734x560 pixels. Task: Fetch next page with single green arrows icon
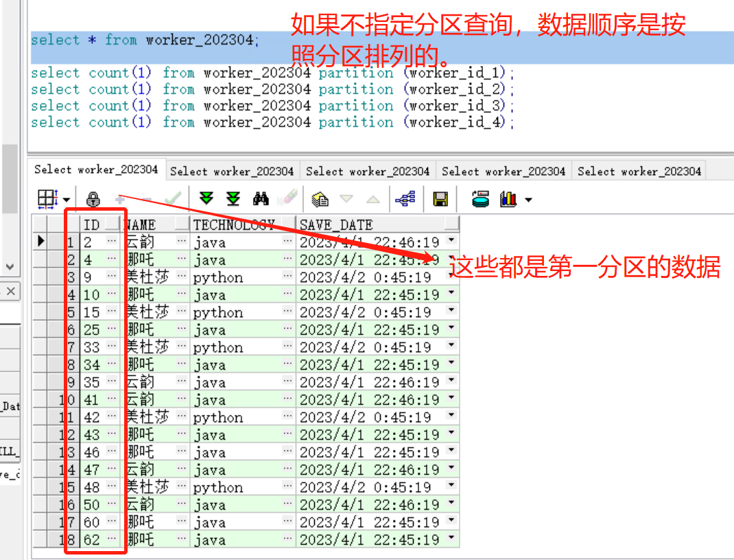206,198
